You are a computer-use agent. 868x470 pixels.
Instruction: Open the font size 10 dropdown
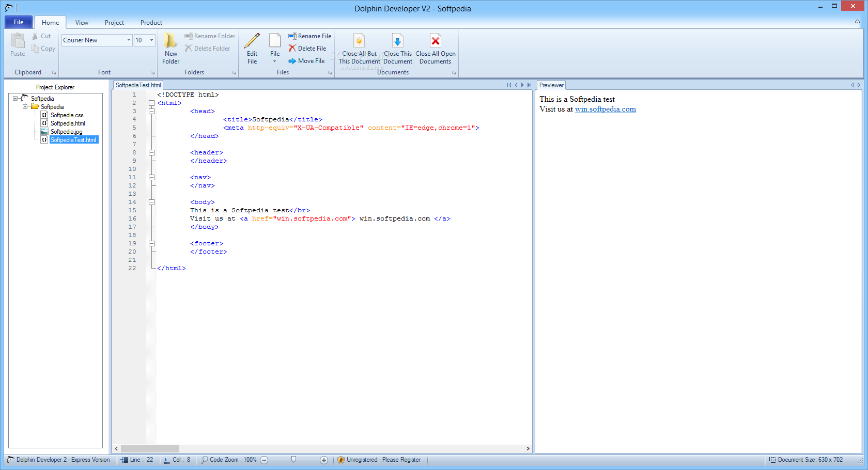151,40
